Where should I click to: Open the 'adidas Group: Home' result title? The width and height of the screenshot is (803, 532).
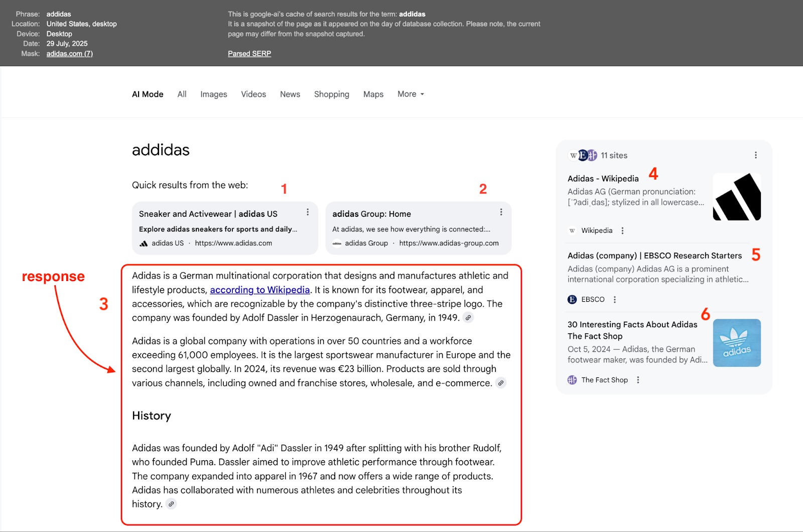tap(371, 214)
